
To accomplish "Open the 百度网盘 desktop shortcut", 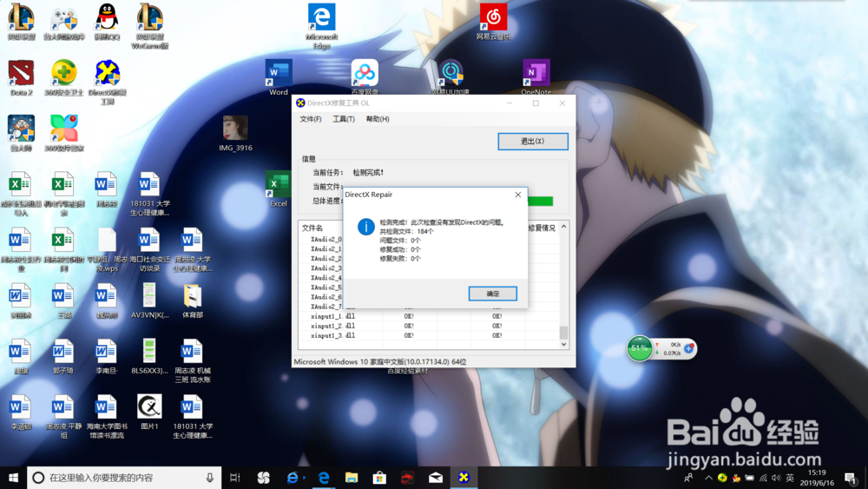I will point(365,77).
